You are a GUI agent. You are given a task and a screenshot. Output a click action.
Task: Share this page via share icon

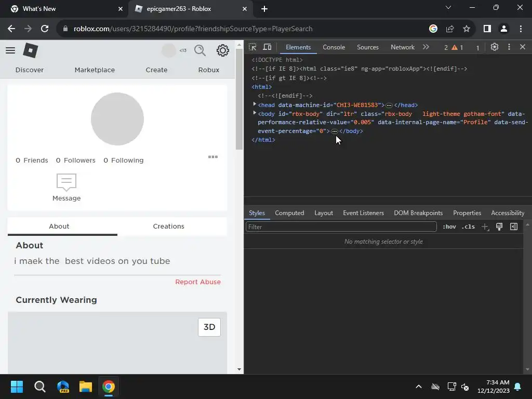[450, 29]
